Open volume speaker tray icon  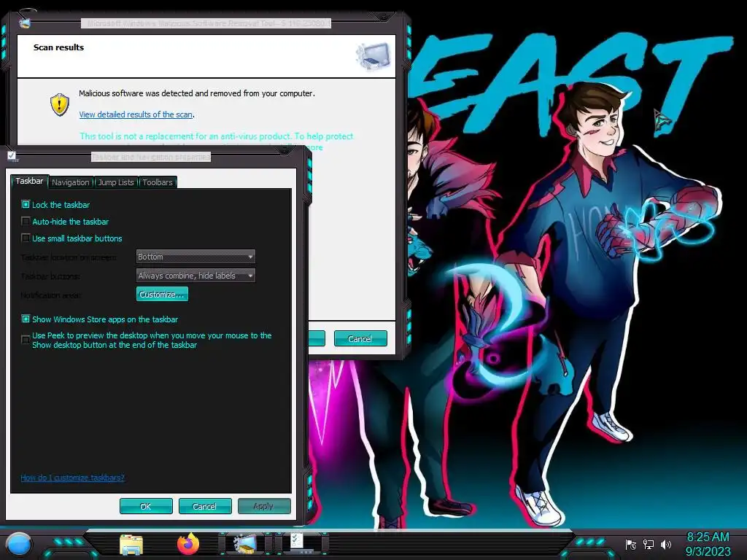(x=665, y=544)
